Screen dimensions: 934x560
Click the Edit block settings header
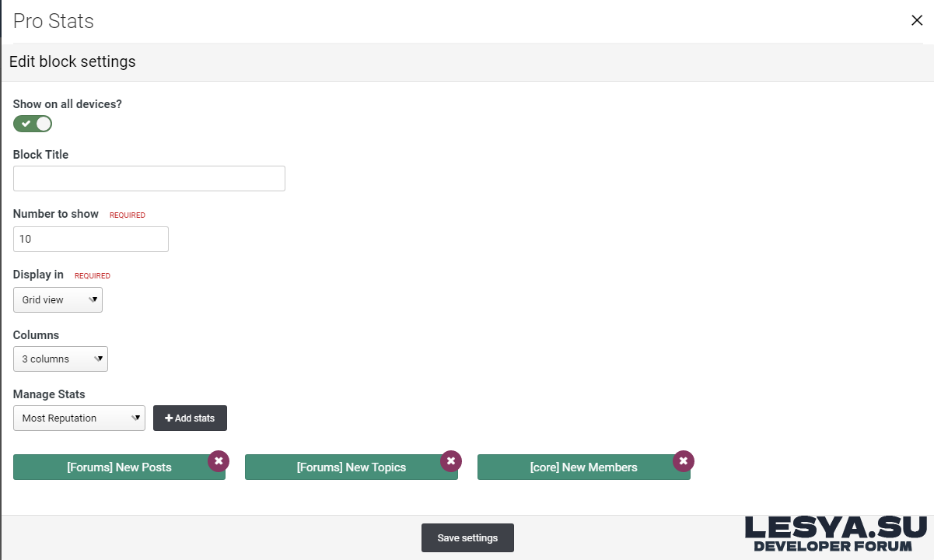click(x=72, y=62)
